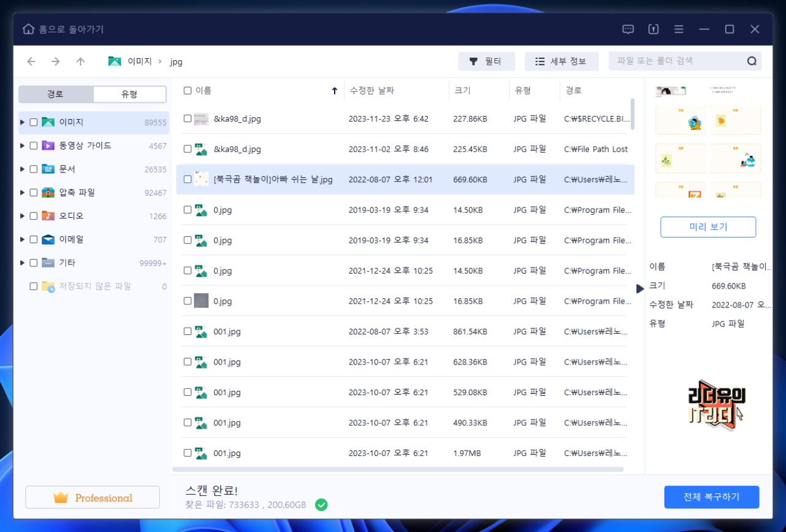Expand the 동영상 가이드 tree node
This screenshot has height=532, width=786.
tap(23, 145)
